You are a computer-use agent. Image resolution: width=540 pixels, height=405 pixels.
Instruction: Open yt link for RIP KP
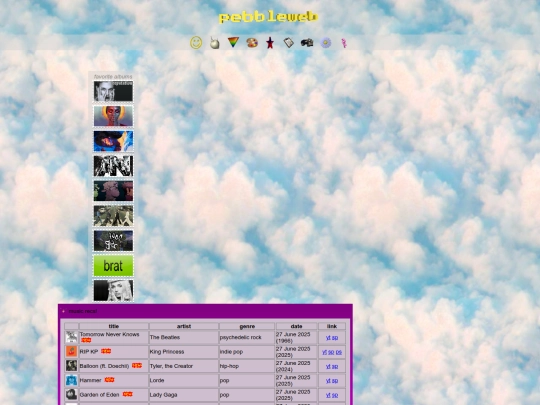(x=324, y=352)
